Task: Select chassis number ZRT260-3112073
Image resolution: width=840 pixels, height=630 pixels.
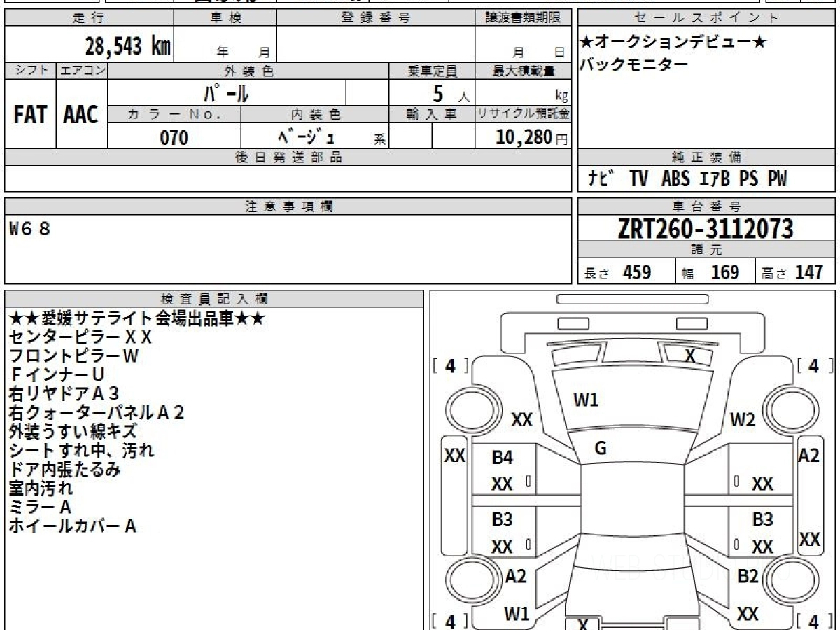Action: click(706, 229)
